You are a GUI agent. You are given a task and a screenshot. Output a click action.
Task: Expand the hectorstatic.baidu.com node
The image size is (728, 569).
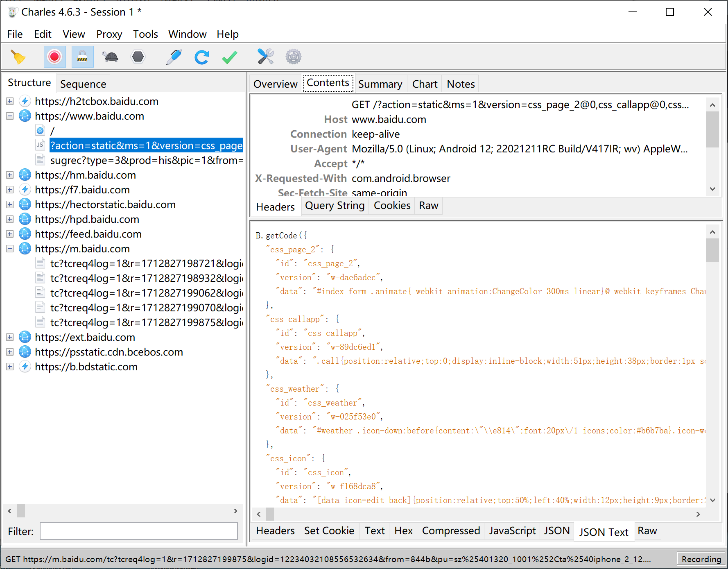[x=10, y=204]
